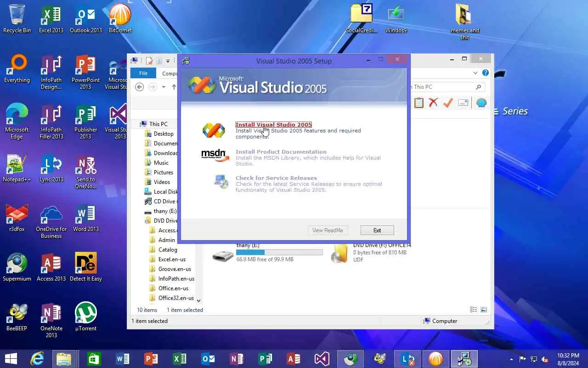Click the Up arrow in Explorer navigation
588x368 pixels.
(x=174, y=87)
